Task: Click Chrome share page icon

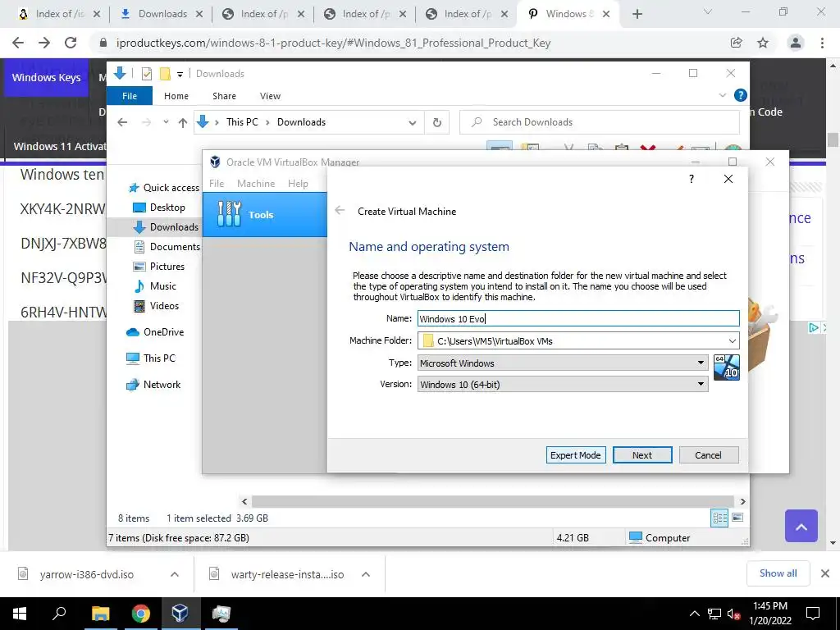Action: click(736, 43)
